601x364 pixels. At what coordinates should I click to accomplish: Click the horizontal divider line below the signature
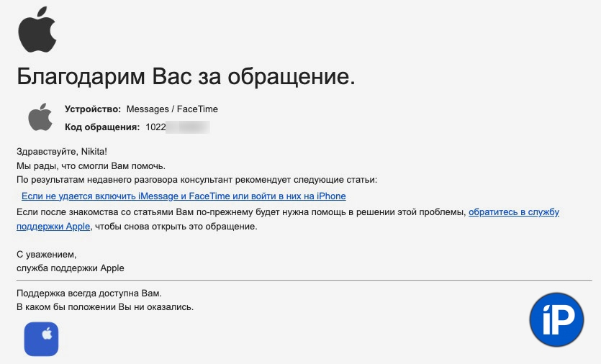click(303, 280)
